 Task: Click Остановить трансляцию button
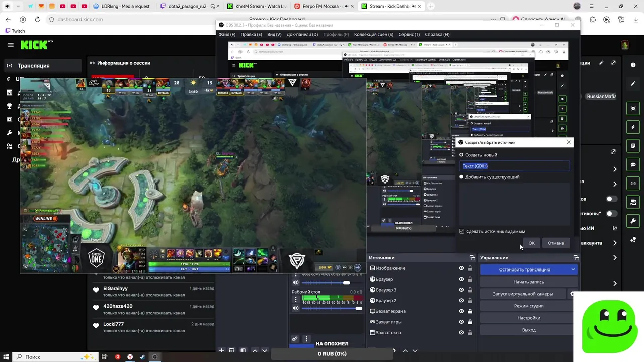(524, 269)
